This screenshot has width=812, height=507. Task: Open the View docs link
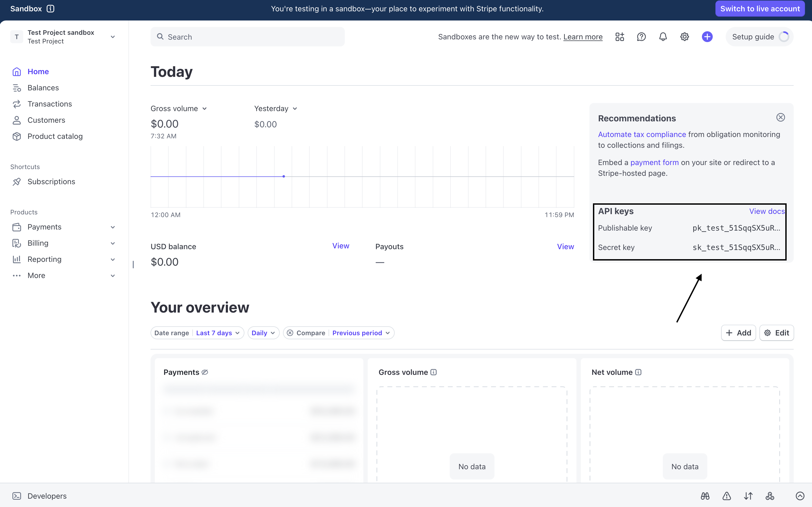point(767,211)
